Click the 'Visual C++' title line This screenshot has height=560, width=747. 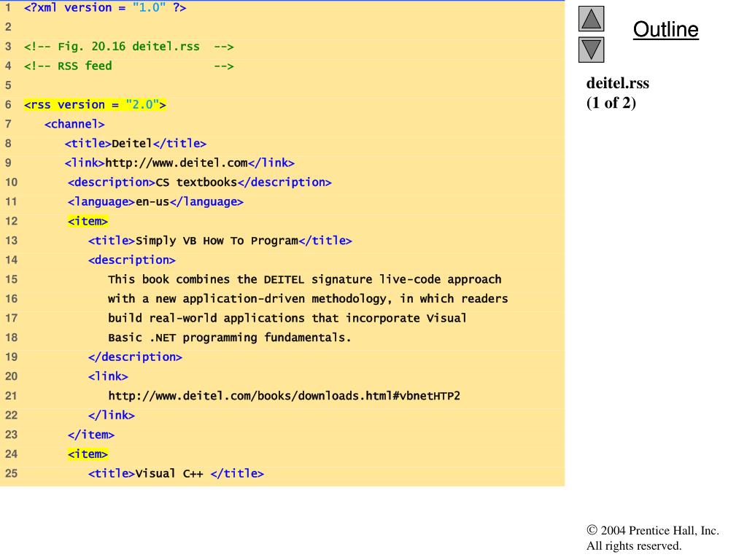176,474
